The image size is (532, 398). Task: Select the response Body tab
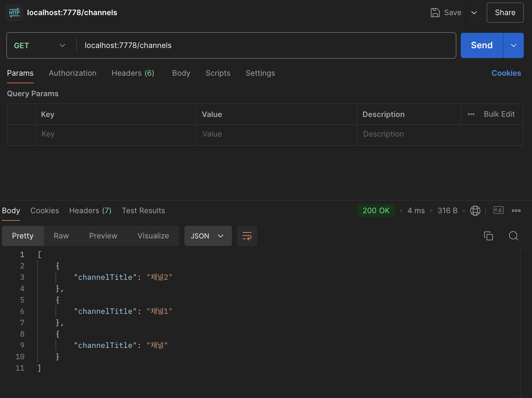11,211
